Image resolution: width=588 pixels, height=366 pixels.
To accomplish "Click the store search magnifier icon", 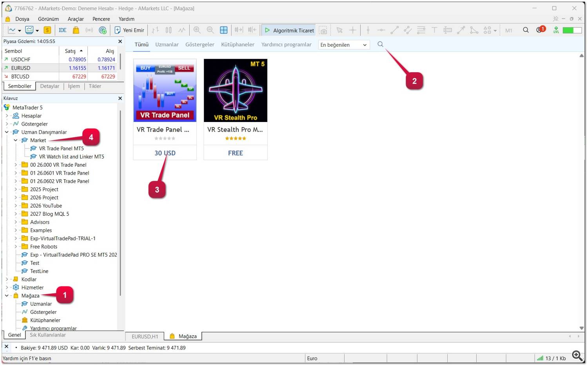I will (380, 44).
